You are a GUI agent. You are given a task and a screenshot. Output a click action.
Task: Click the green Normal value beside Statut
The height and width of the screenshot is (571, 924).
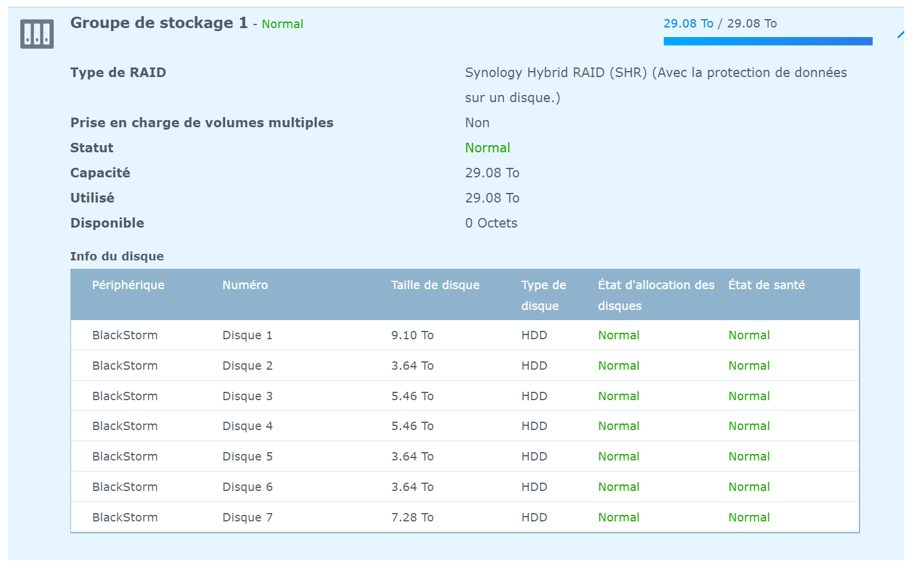(x=487, y=148)
